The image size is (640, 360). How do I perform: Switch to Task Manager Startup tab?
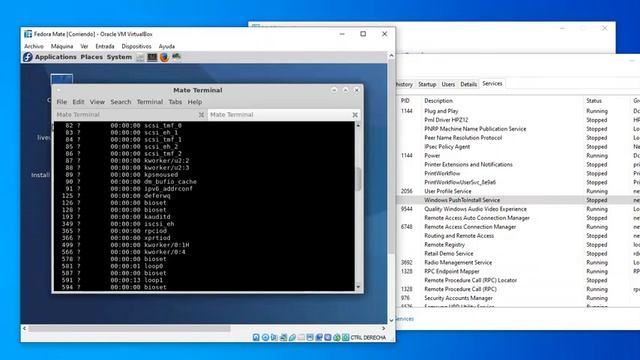tap(427, 84)
